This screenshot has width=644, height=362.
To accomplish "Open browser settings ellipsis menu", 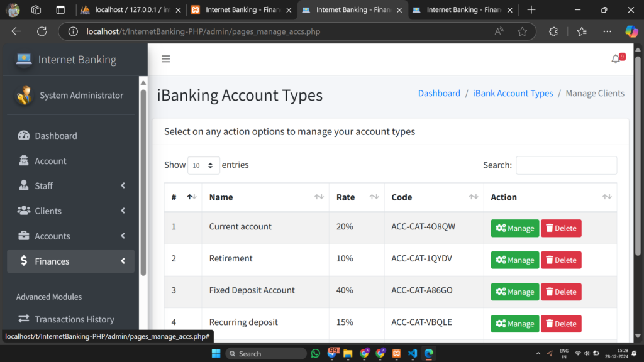I will [x=607, y=31].
